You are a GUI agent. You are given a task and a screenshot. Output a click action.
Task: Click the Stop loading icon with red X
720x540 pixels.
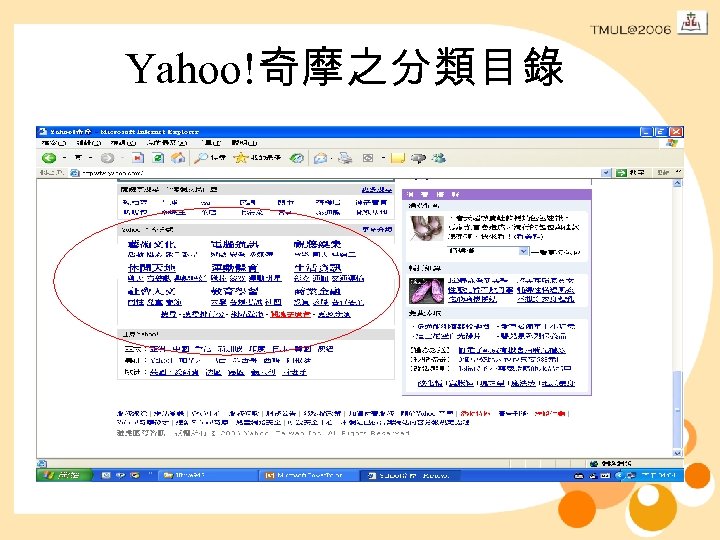pyautogui.click(x=137, y=158)
